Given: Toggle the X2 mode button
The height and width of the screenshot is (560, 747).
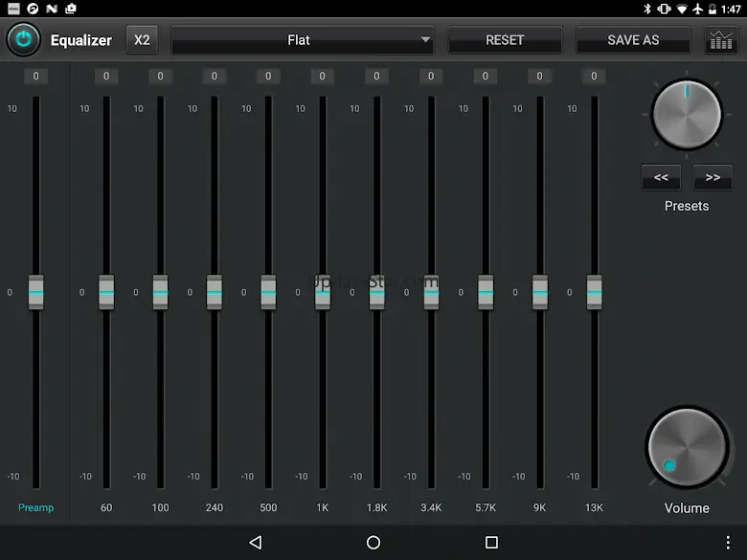Looking at the screenshot, I should [x=142, y=40].
